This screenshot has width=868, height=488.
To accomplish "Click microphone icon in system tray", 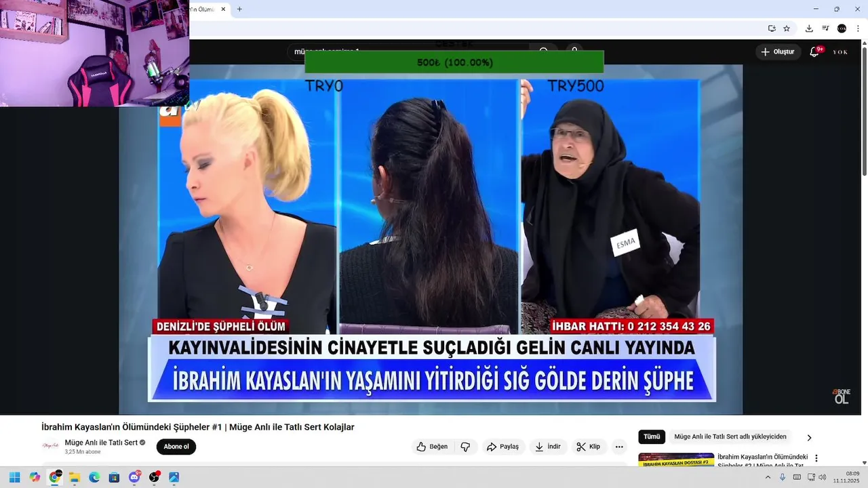I will 782,477.
